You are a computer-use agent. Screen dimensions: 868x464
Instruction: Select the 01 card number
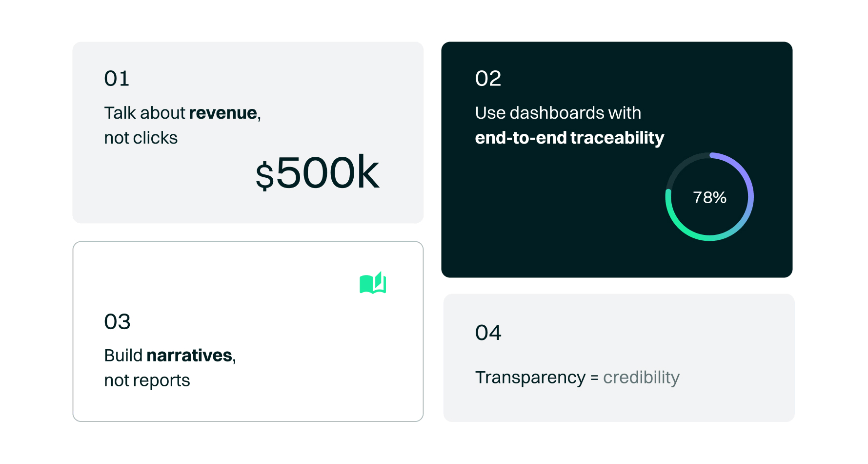[117, 79]
